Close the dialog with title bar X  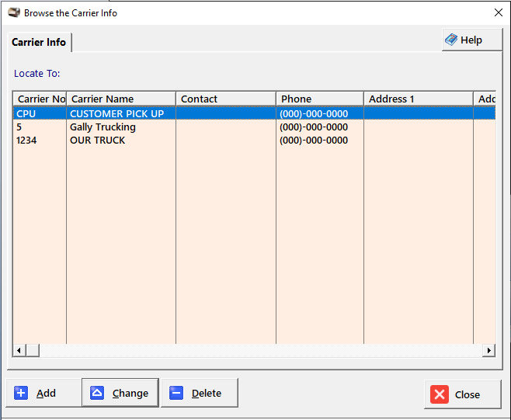(498, 12)
